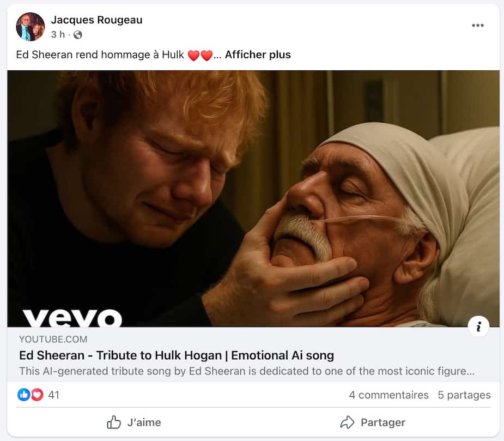The image size is (504, 441).
Task: Click the 3 h post timestamp
Action: 58,34
